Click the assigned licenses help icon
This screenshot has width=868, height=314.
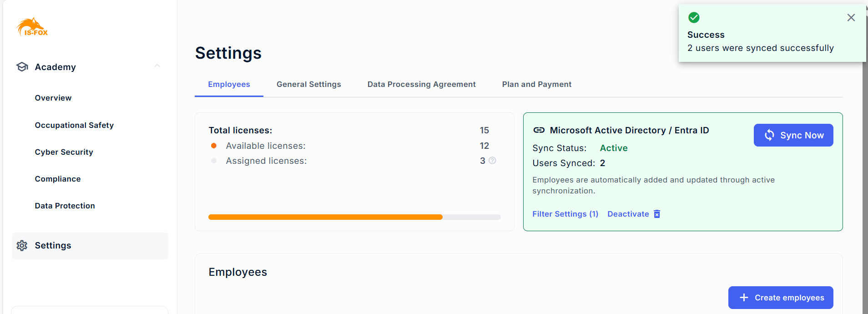click(x=492, y=161)
